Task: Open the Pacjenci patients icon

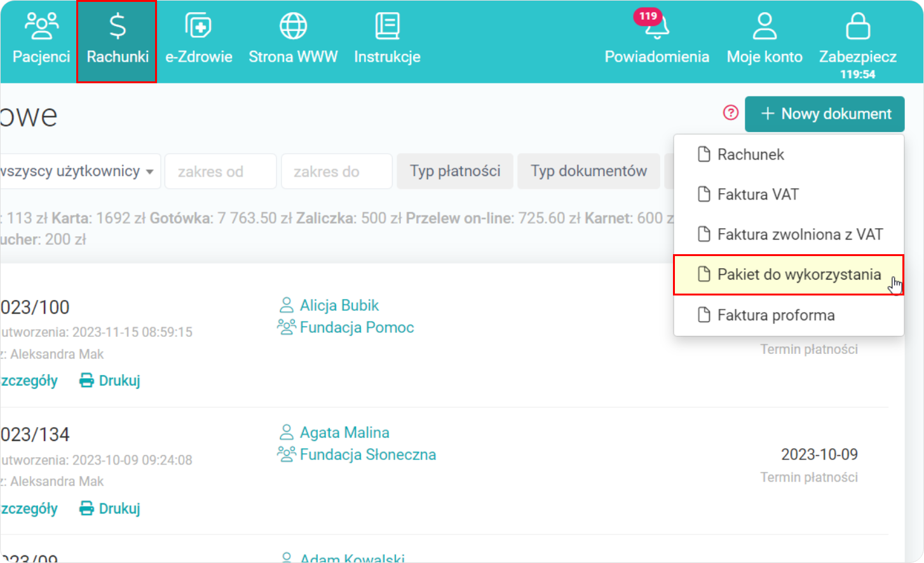Action: click(x=41, y=26)
